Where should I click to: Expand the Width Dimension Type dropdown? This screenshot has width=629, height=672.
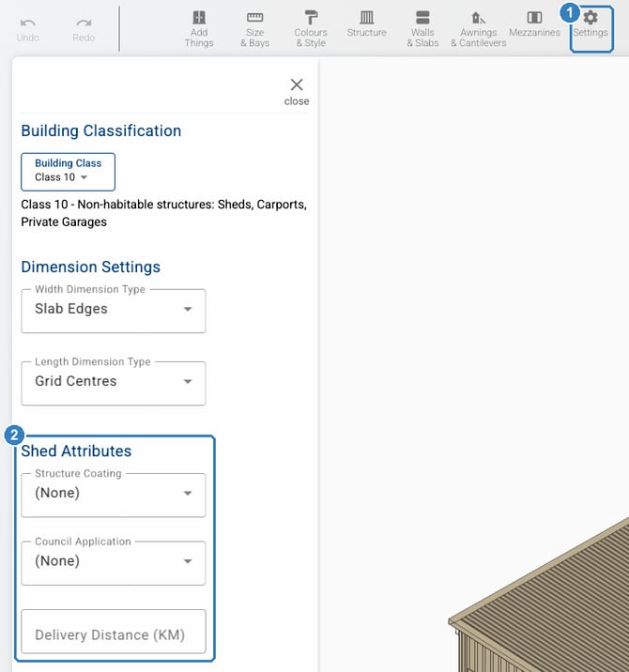click(x=114, y=311)
